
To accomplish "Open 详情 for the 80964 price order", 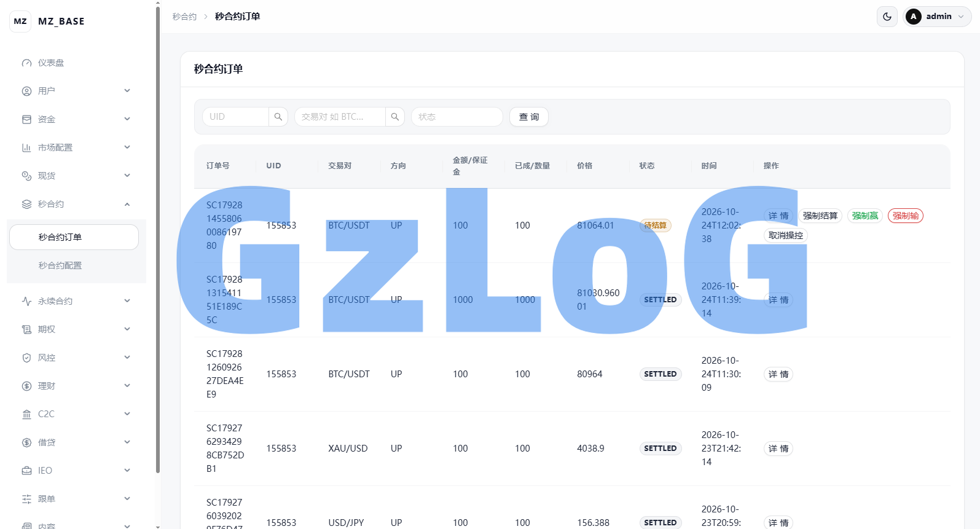I will [x=778, y=374].
